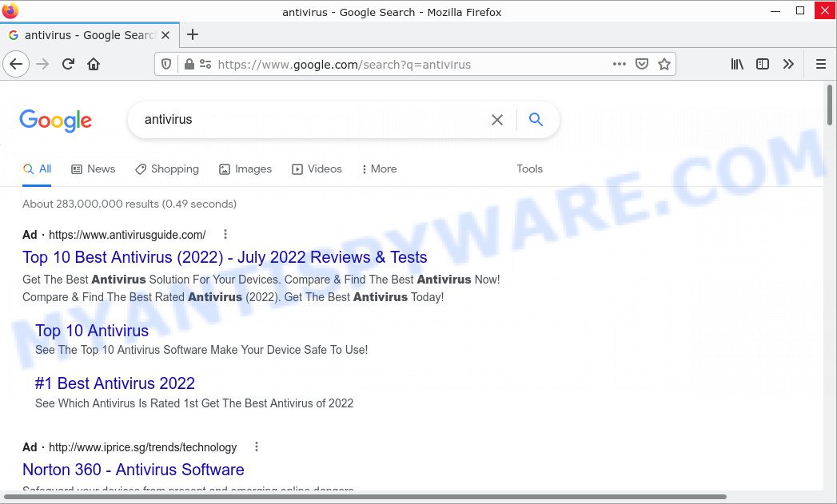Open the Top 10 Antivirus sitelink
Screen dimensions: 837x504
92,331
